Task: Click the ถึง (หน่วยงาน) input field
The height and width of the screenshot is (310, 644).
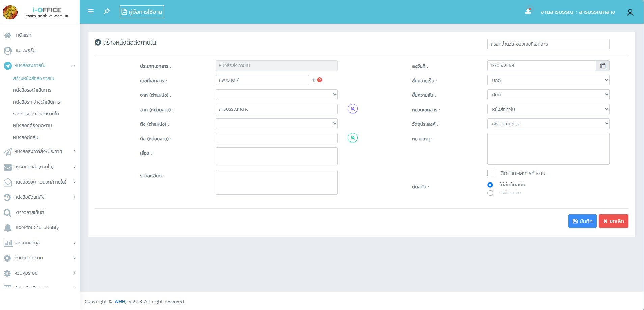Action: click(277, 138)
